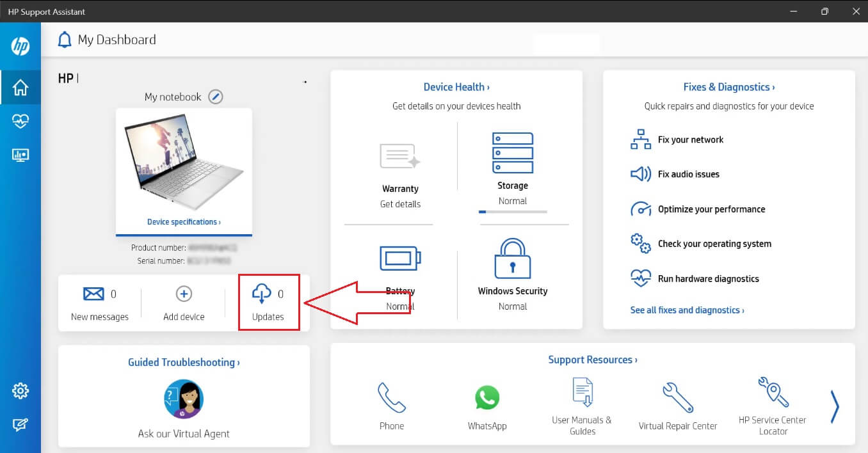Click Optimize your performance label
Image resolution: width=868 pixels, height=453 pixels.
711,209
